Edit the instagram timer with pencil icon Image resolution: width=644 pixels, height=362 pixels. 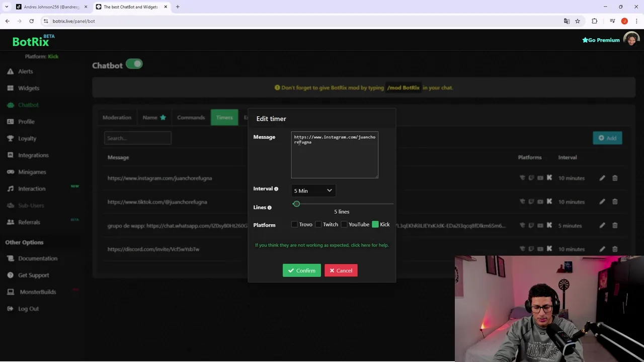click(602, 178)
